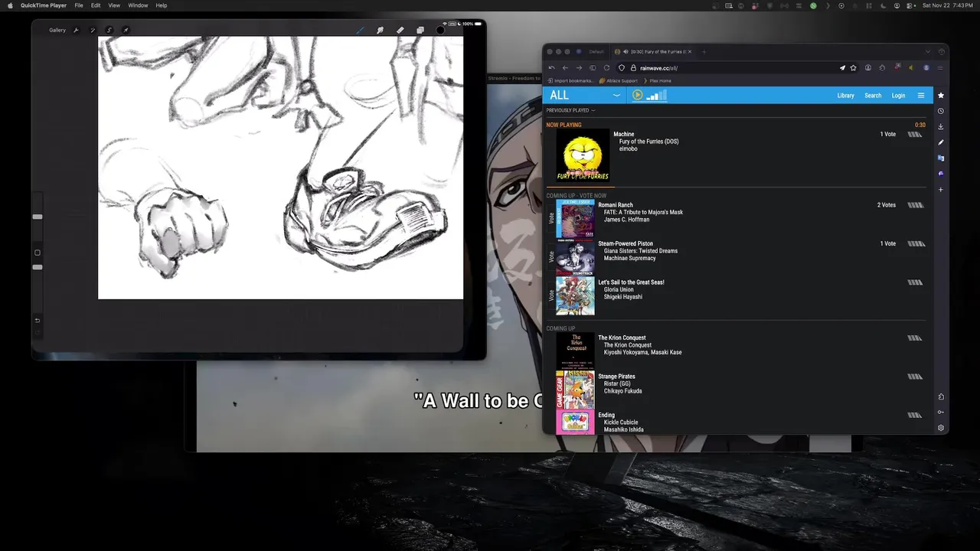The height and width of the screenshot is (551, 980).
Task: Click the Rainwave play button
Action: click(x=637, y=95)
